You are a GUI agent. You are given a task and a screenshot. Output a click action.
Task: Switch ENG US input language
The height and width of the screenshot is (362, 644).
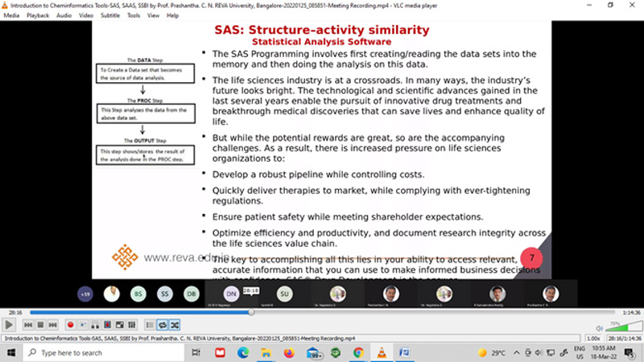(580, 352)
